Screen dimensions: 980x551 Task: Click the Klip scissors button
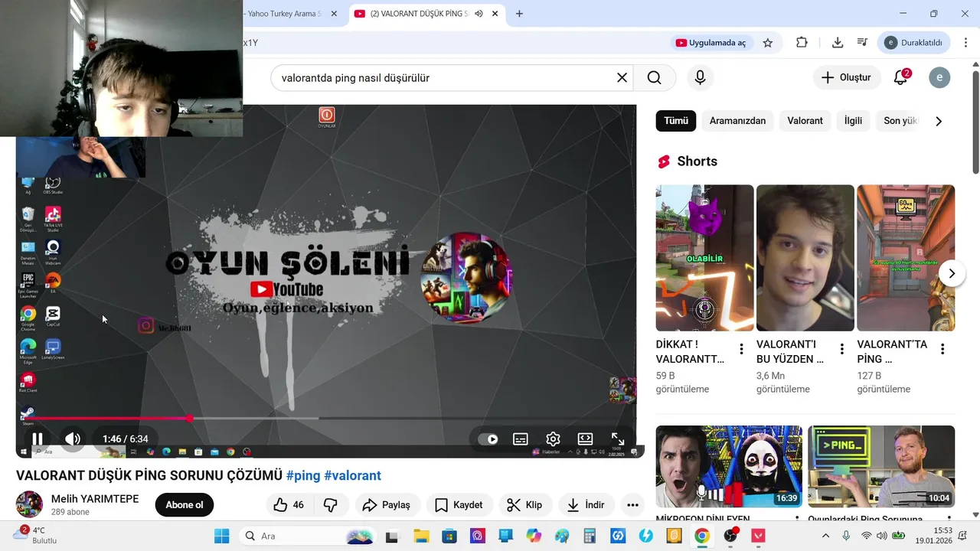click(525, 505)
